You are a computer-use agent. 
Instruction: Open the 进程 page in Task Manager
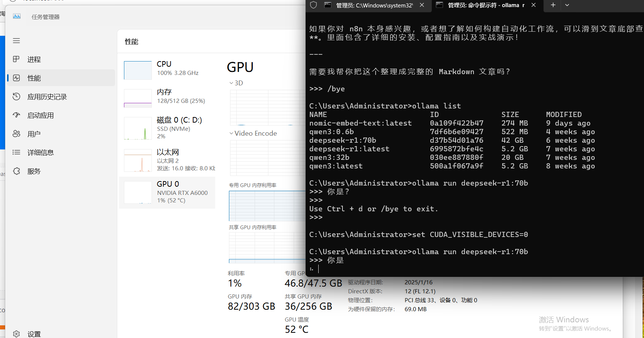[61, 59]
